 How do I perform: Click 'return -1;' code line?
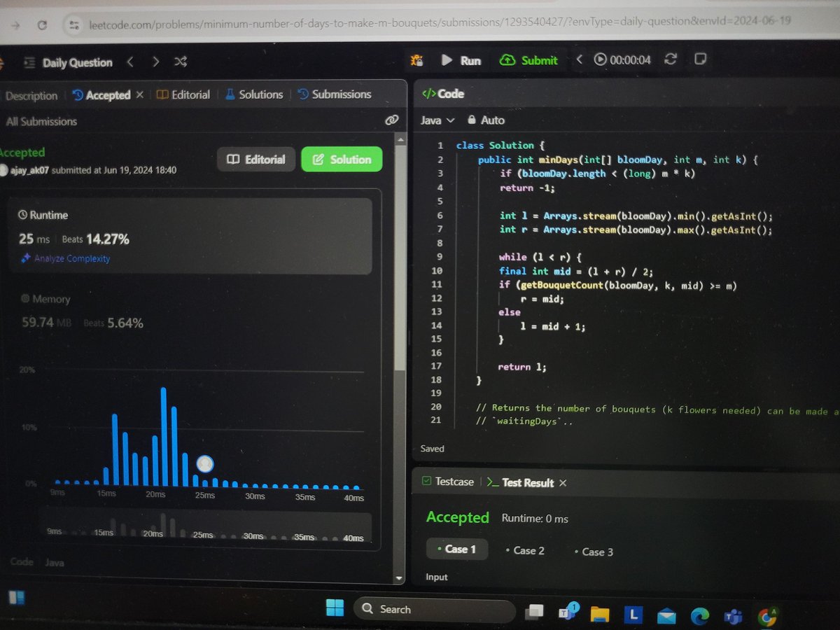pos(527,188)
